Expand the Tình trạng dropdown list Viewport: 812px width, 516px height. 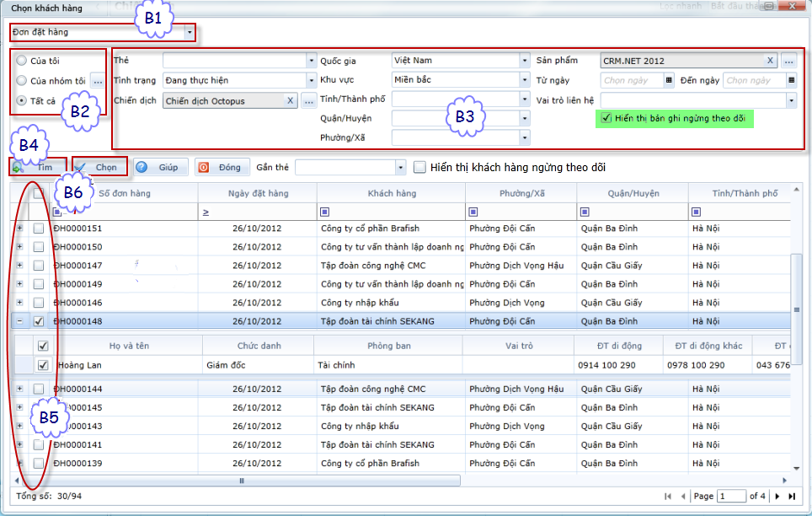coord(311,81)
